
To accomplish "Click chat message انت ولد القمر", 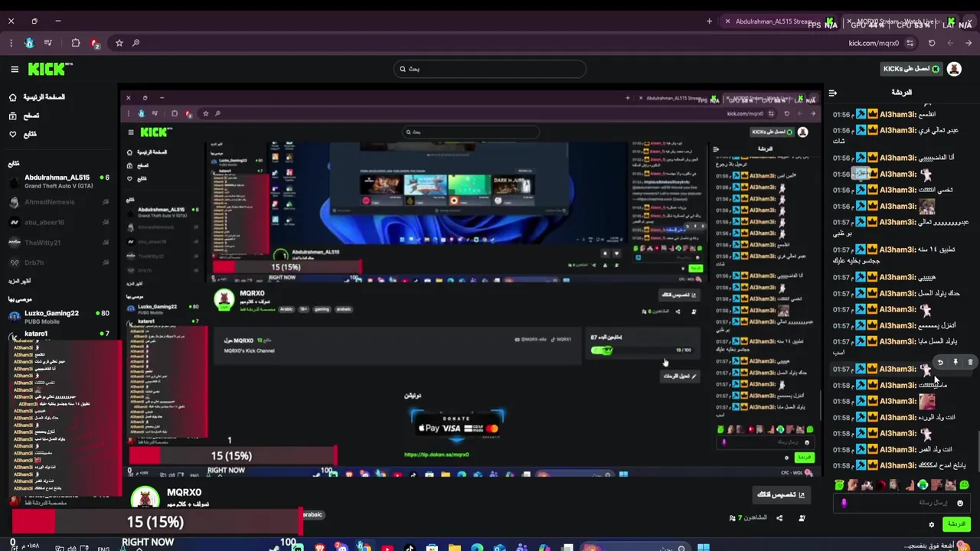I will pyautogui.click(x=937, y=449).
